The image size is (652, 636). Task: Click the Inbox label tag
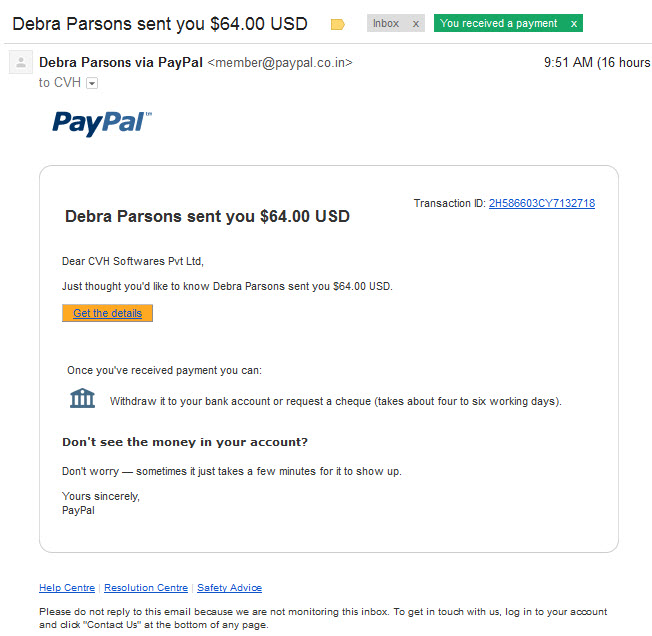point(386,24)
